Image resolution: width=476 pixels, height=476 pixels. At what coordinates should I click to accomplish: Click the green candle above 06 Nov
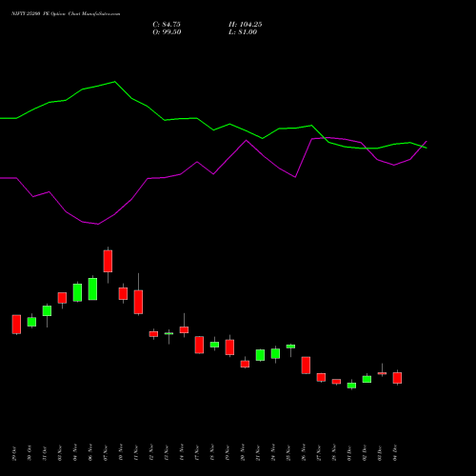click(92, 288)
